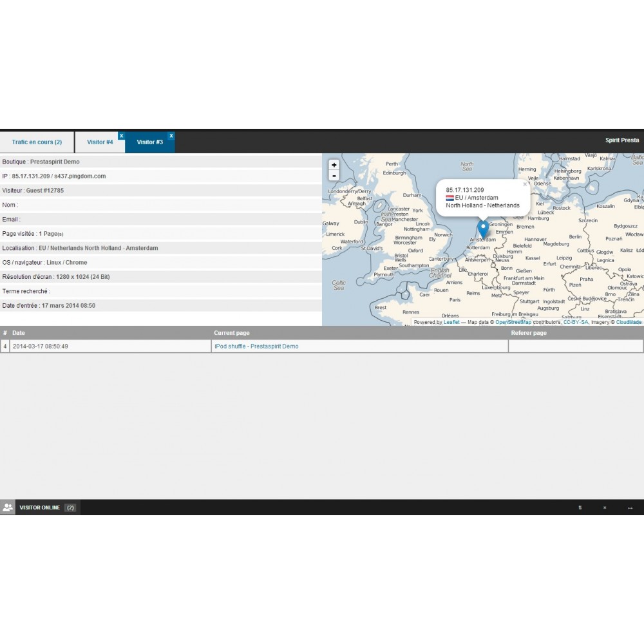Click the Date d'entrée 17 mars 2014 row
Viewport: 644px width, 644px height.
[160, 305]
